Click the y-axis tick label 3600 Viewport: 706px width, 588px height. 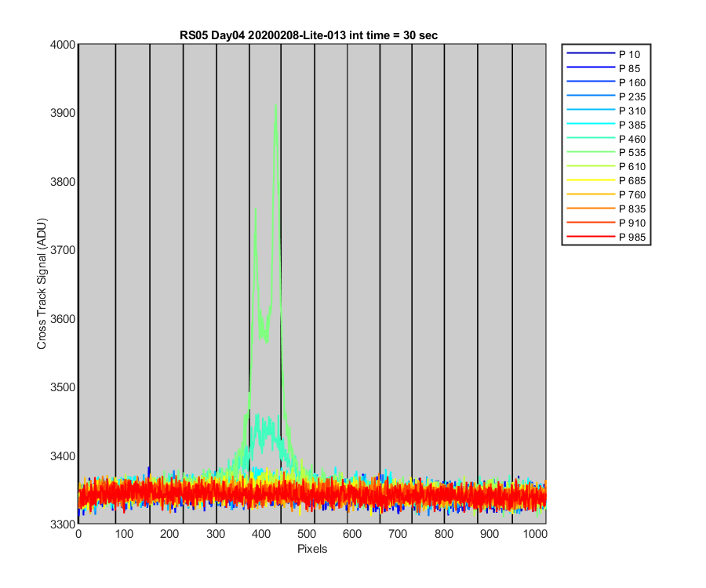click(x=63, y=318)
